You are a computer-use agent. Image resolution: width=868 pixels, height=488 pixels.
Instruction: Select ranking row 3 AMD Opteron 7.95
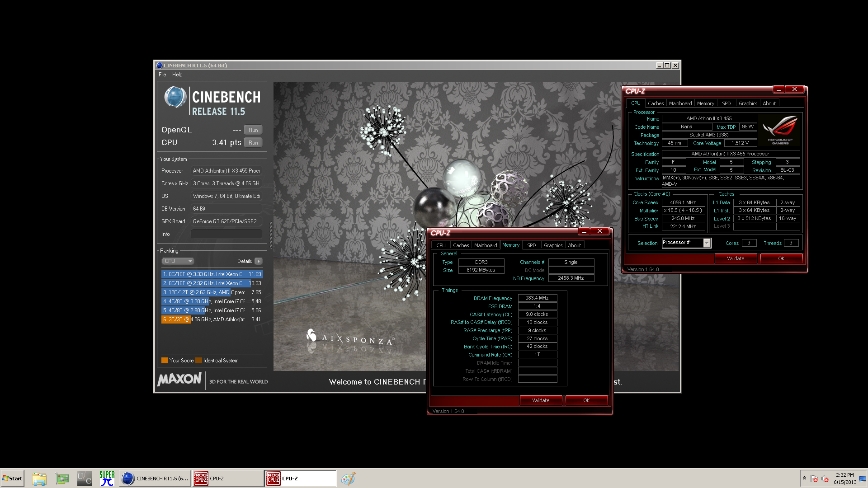212,292
